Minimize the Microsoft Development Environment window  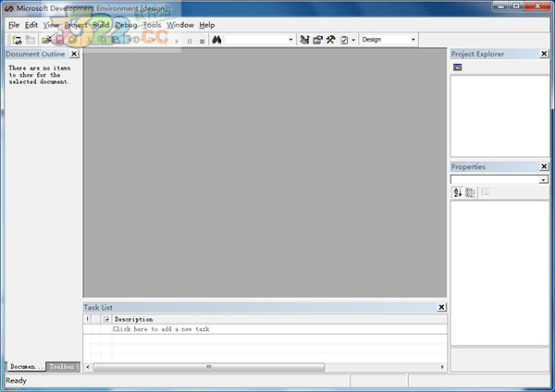[501, 6]
